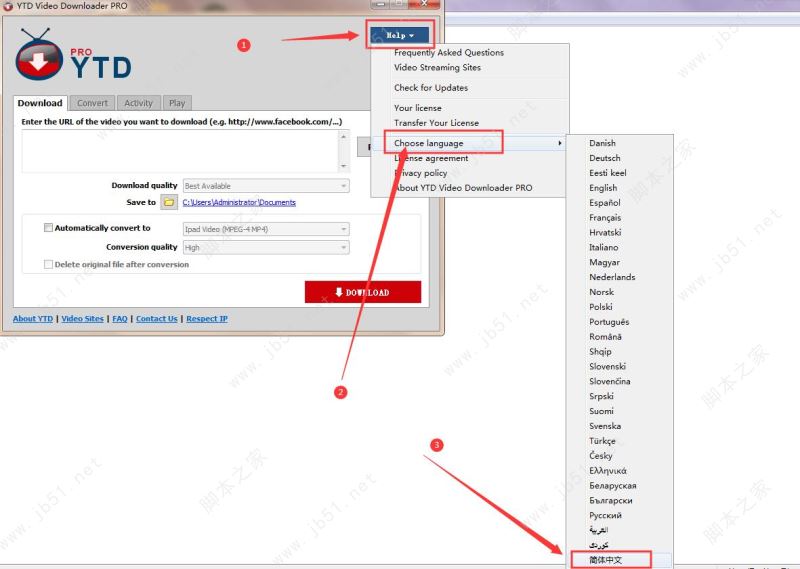Choose Danish language

619,143
